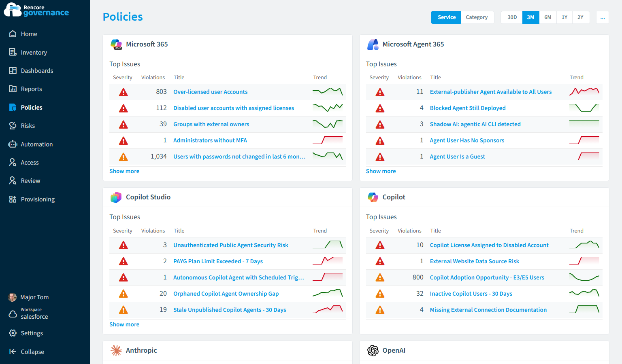Click the Copilot Studio logo icon

point(116,197)
